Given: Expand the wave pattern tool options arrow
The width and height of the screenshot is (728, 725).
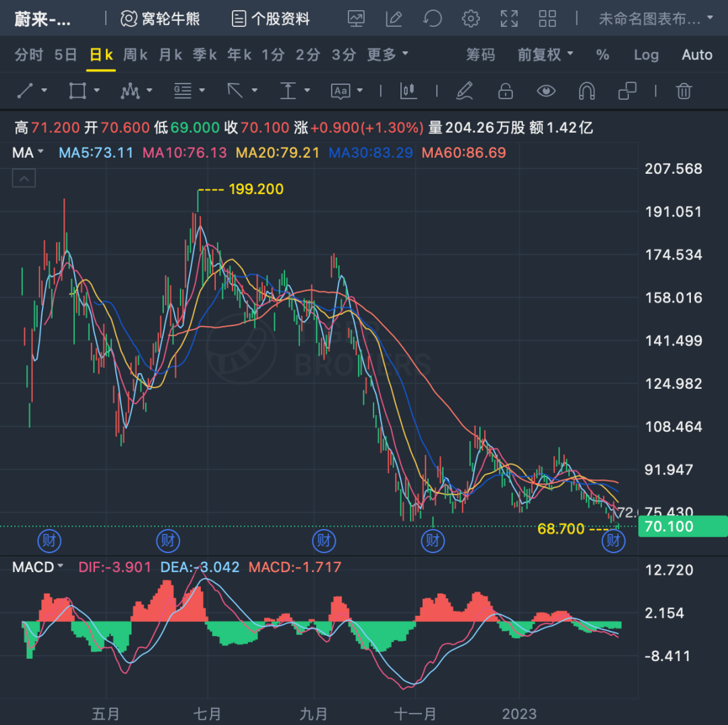Looking at the screenshot, I should [149, 90].
